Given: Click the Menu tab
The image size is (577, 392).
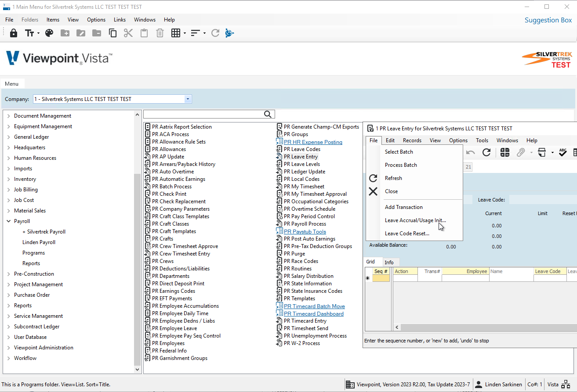Looking at the screenshot, I should coord(12,84).
